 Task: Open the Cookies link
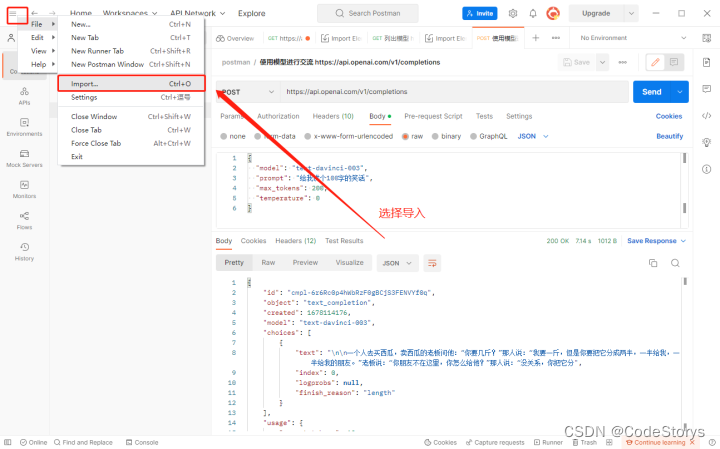(x=669, y=116)
